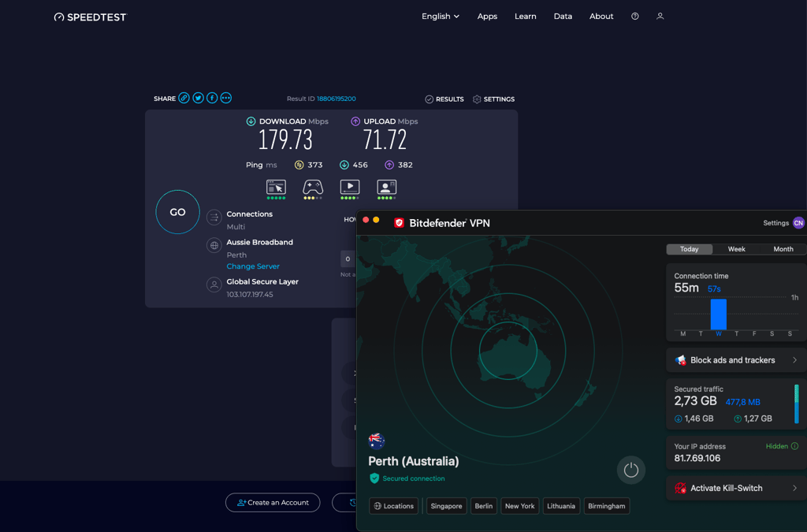This screenshot has width=807, height=532.
Task: Click the IP address 81.7.69.106
Action: [697, 459]
